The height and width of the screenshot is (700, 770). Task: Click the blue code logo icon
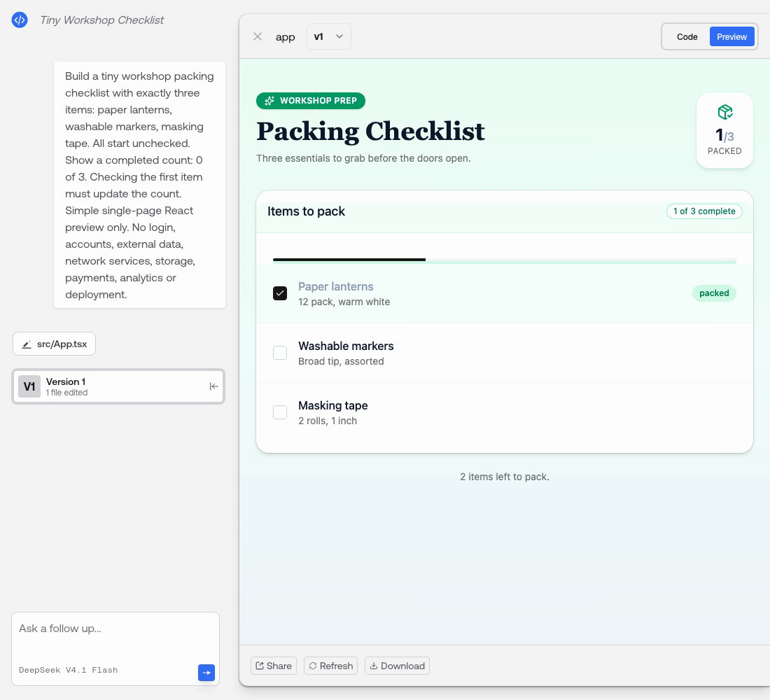coord(20,20)
